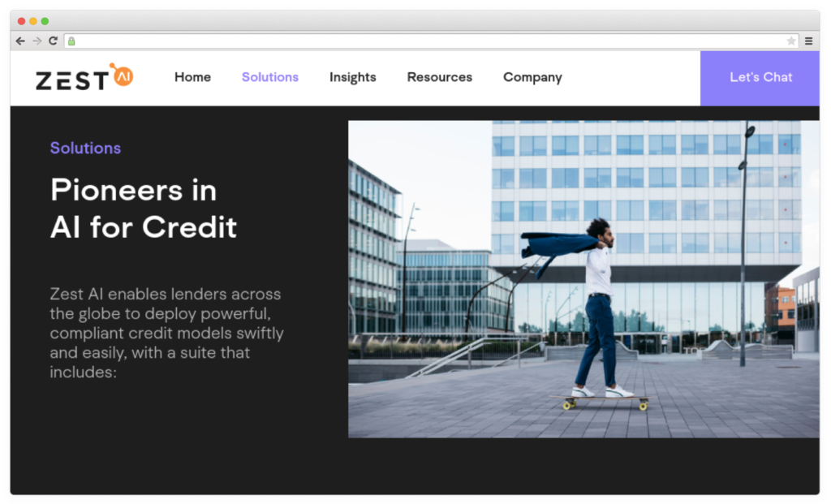Click the Let's Chat button
This screenshot has height=504, width=831.
(x=760, y=79)
